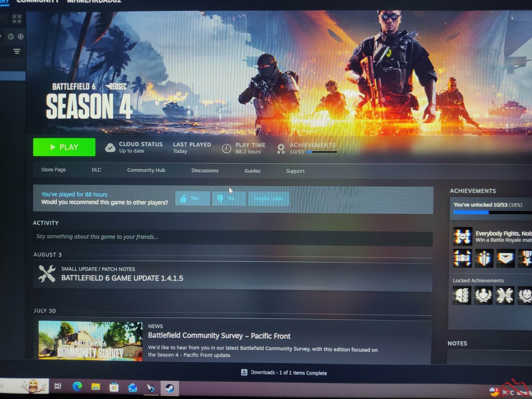This screenshot has height=399, width=532.
Task: Launch the game with the green PLAY button
Action: 64,147
